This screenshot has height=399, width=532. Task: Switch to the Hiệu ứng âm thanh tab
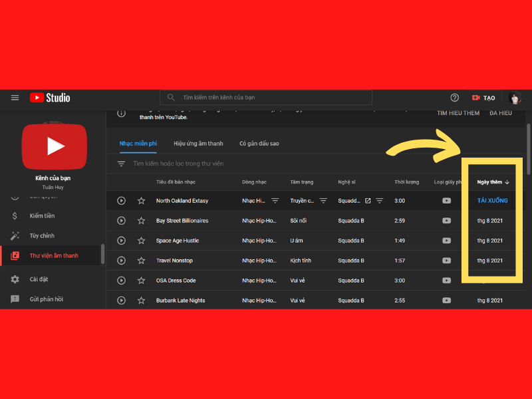coord(198,143)
